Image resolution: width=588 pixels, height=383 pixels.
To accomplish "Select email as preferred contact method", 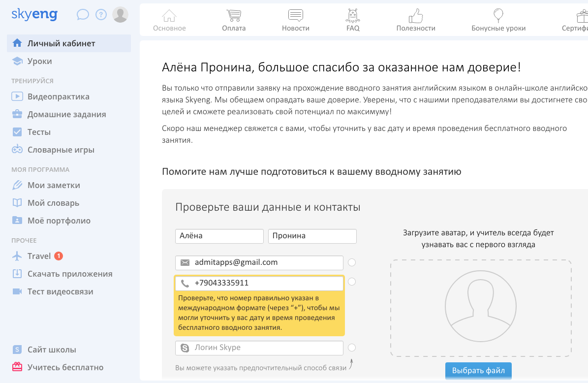I will coord(352,262).
